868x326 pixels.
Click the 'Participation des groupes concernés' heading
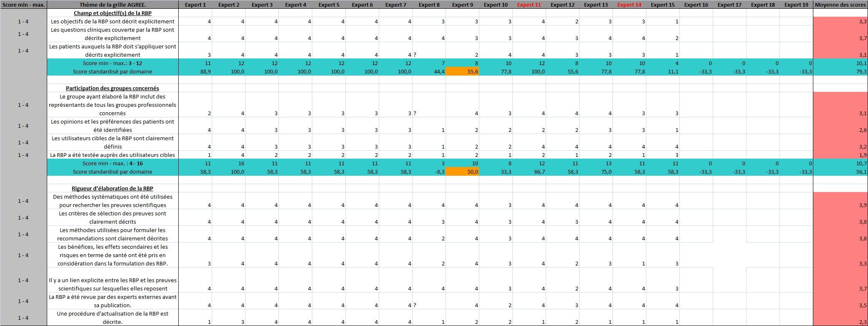pos(113,88)
